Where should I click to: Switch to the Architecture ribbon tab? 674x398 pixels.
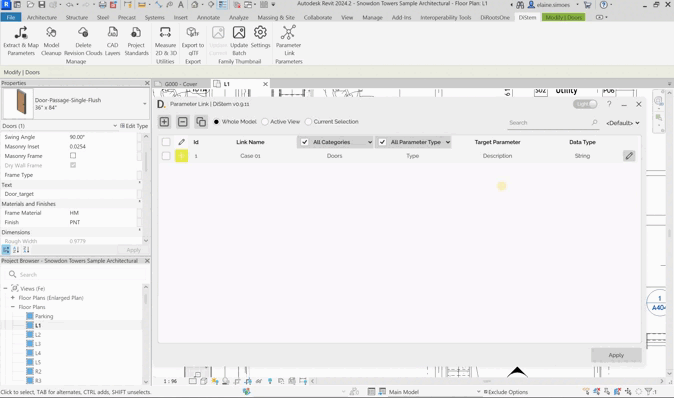[x=42, y=18]
